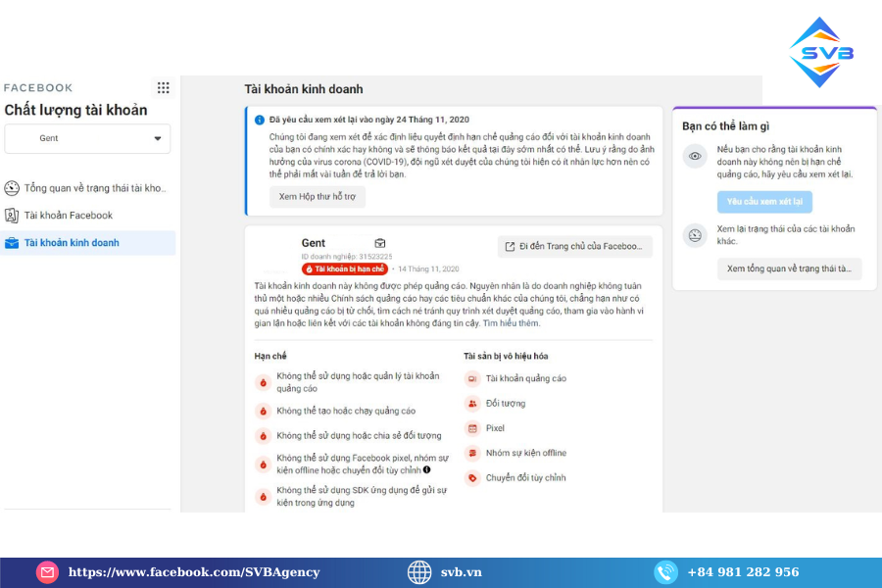Go to Đi đến Trang chủ của Facebook

coord(575,246)
